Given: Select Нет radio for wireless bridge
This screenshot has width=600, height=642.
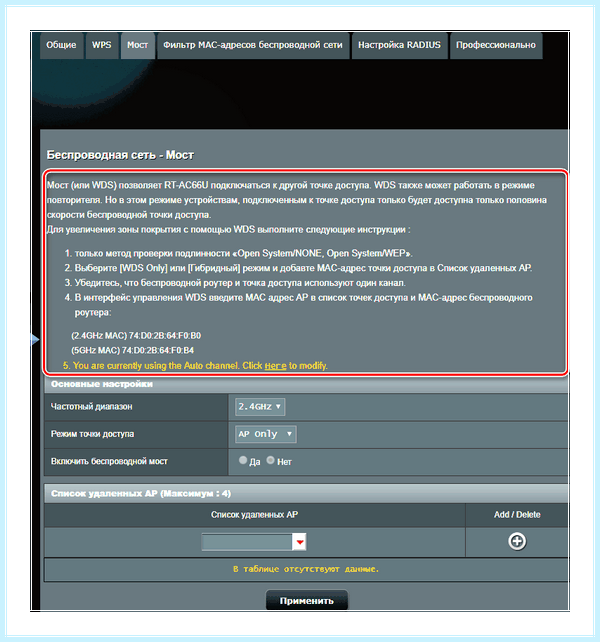Looking at the screenshot, I should [x=270, y=460].
